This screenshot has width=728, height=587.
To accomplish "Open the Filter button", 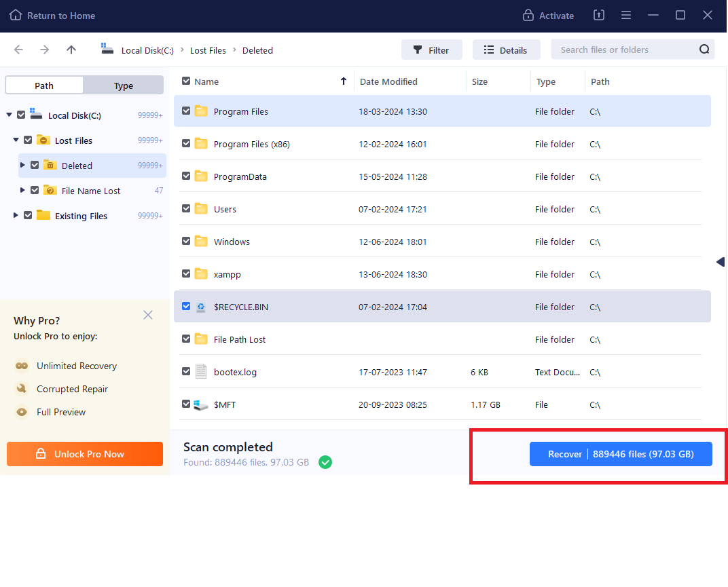I will [x=432, y=50].
